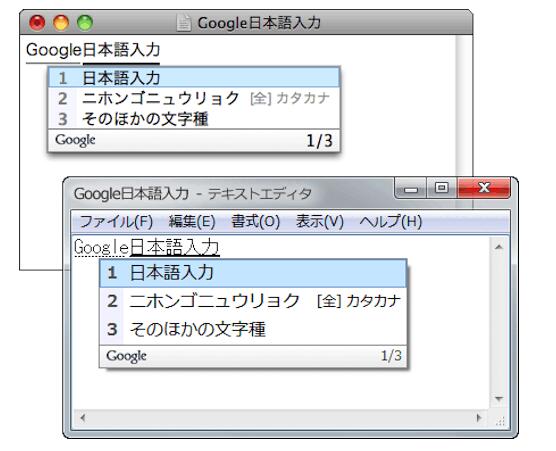
Task: Minimize the Mac window with the yellow button
Action: point(61,23)
